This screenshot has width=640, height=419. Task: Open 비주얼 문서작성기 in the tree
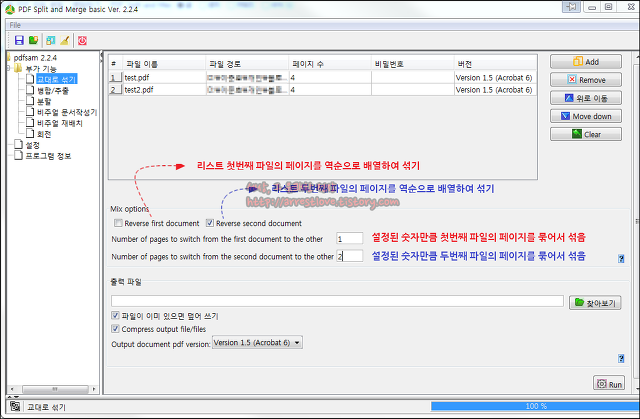pyautogui.click(x=67, y=112)
